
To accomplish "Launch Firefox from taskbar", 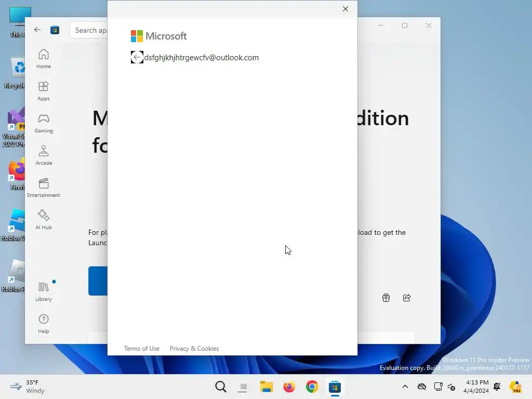I will pyautogui.click(x=289, y=387).
